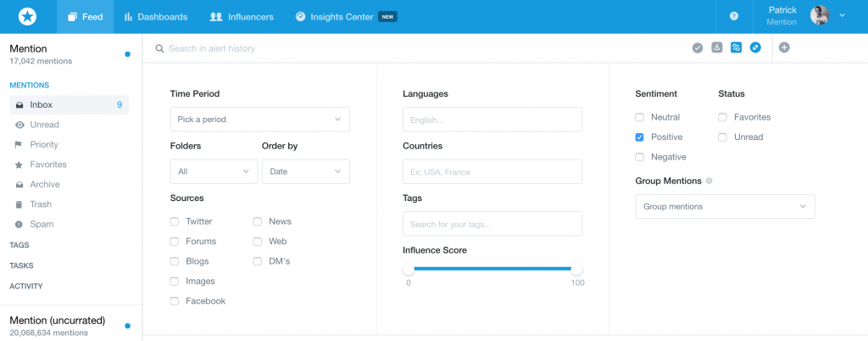The height and width of the screenshot is (341, 868).
Task: Open the Pick a period dropdown
Action: click(x=260, y=120)
